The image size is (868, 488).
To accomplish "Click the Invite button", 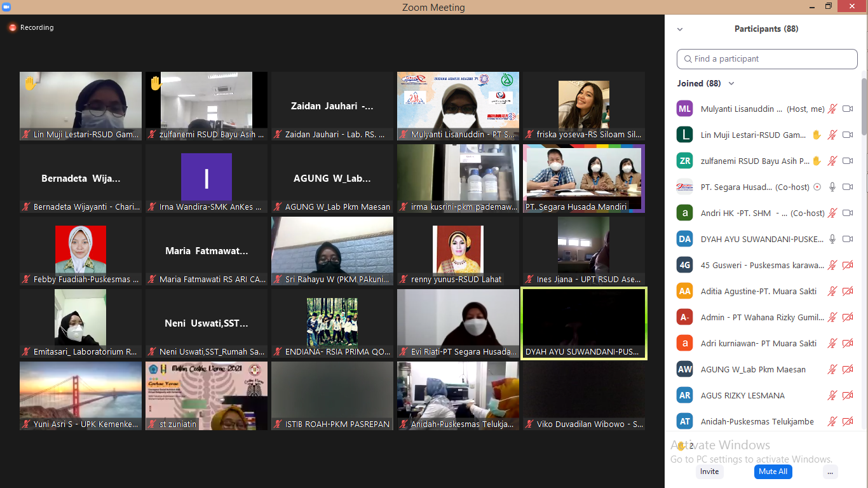I will tap(709, 471).
